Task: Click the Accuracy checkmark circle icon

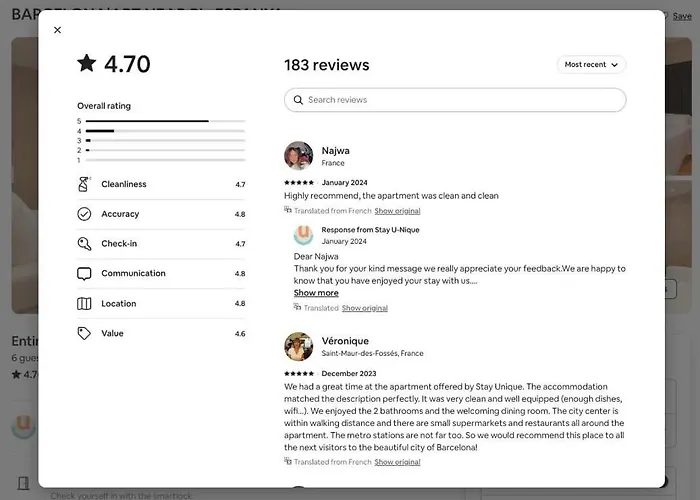Action: pyautogui.click(x=84, y=214)
